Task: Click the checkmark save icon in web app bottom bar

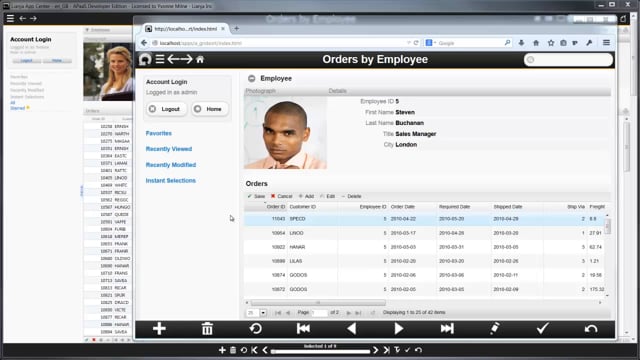Action: coord(542,329)
